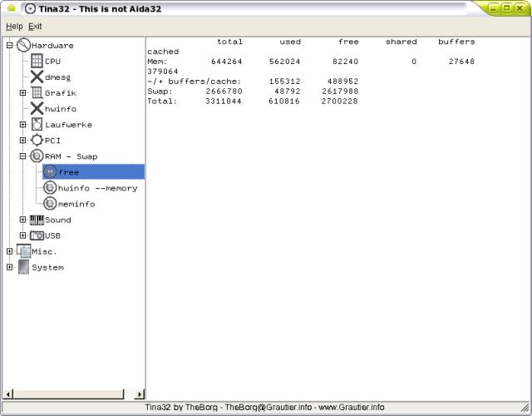Select the Laufwerke tree entry
Viewport: 532px width, 416px height.
pos(68,125)
